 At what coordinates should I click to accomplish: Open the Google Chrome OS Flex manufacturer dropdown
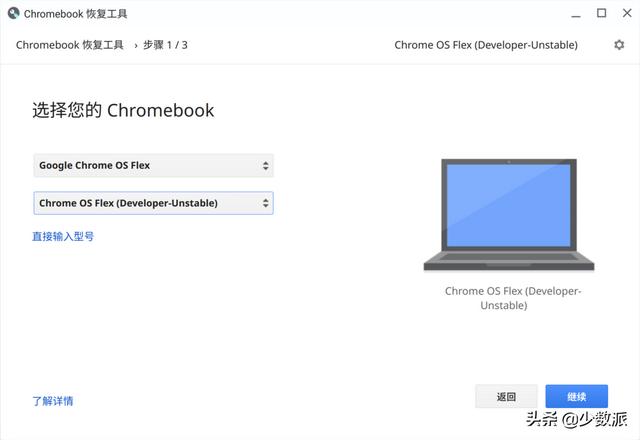(153, 165)
